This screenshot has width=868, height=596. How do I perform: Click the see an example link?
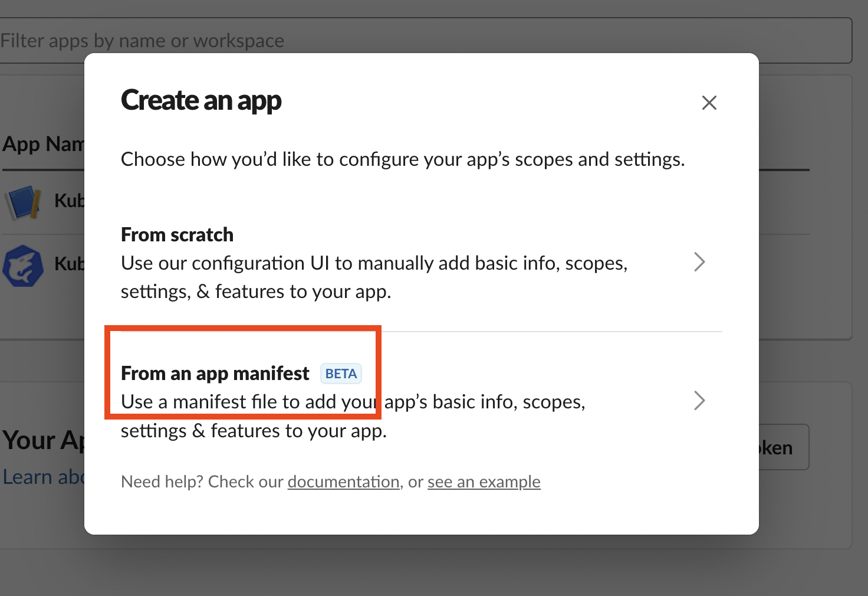click(x=484, y=482)
